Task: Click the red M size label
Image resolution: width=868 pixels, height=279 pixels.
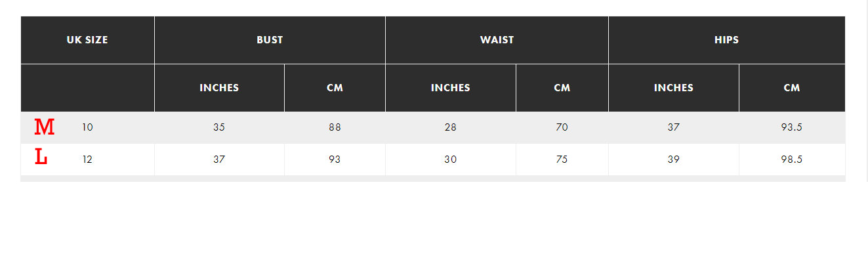Action: click(x=44, y=127)
